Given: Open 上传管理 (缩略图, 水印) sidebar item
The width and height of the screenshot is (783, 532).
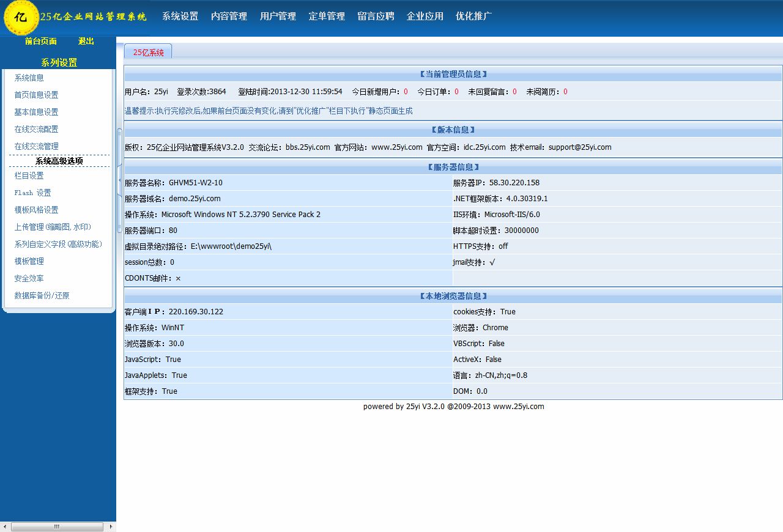Looking at the screenshot, I should click(53, 227).
